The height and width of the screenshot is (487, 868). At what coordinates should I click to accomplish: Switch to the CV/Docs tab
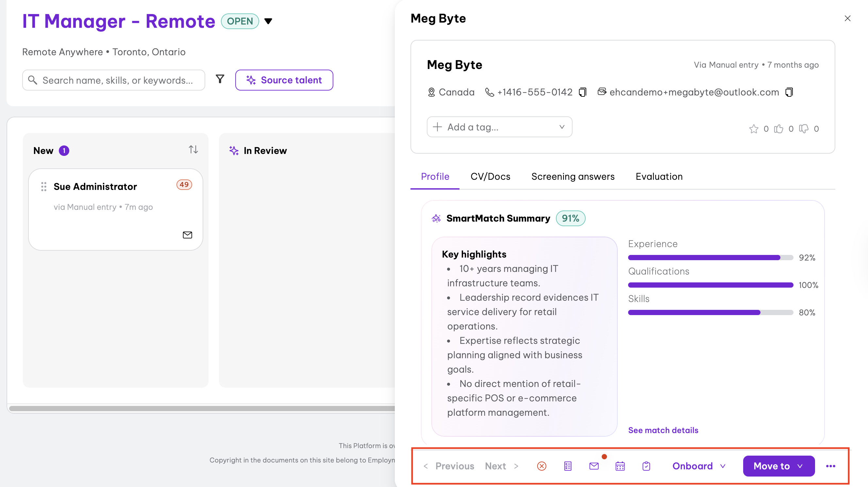490,176
